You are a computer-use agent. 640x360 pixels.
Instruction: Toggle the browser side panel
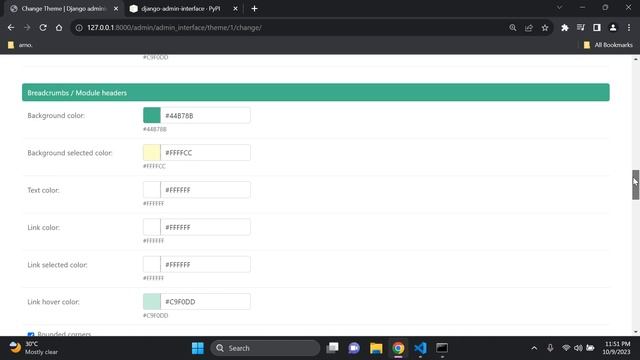pyautogui.click(x=597, y=28)
